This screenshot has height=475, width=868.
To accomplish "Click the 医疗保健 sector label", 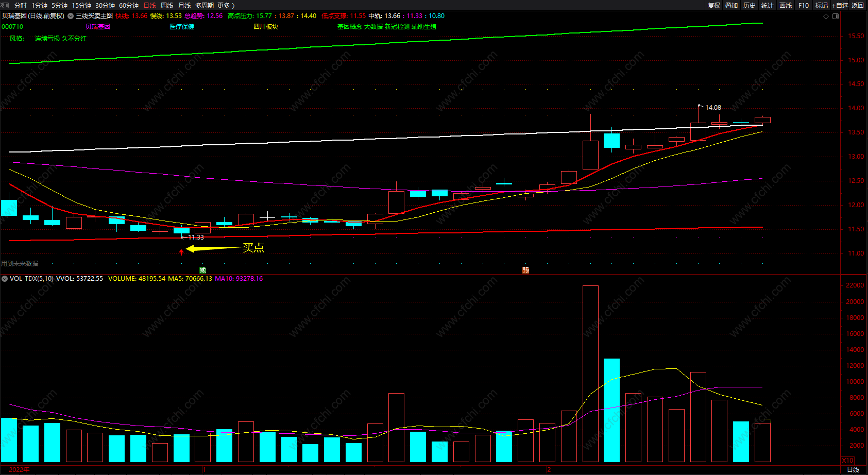I will pyautogui.click(x=182, y=27).
